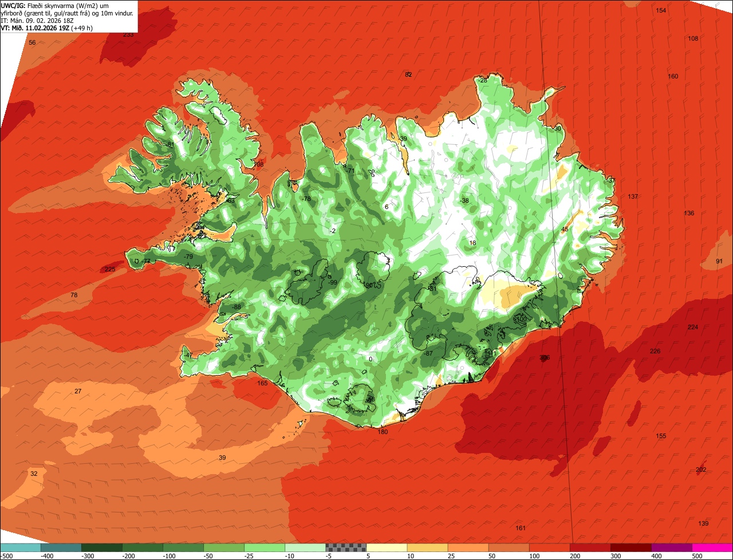Click the orange 25 to 50 legend swatch
This screenshot has width=733, height=560.
coord(468,547)
